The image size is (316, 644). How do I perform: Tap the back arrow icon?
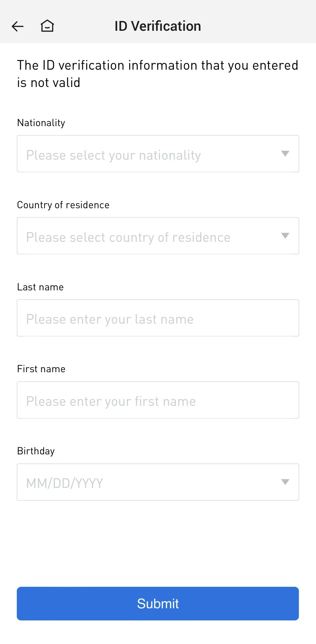coord(18,26)
